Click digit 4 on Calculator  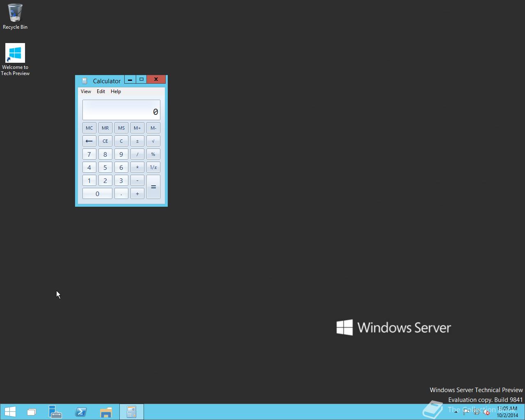(89, 167)
